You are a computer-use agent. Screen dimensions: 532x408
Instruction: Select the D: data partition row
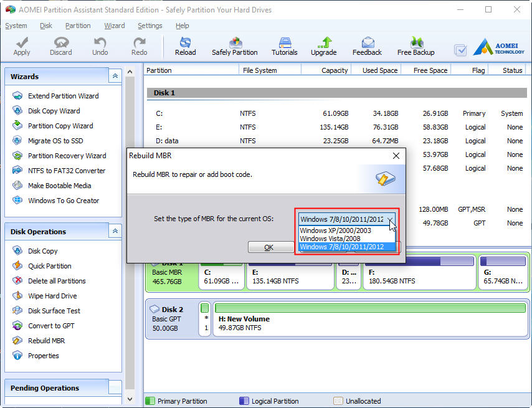[x=337, y=141]
